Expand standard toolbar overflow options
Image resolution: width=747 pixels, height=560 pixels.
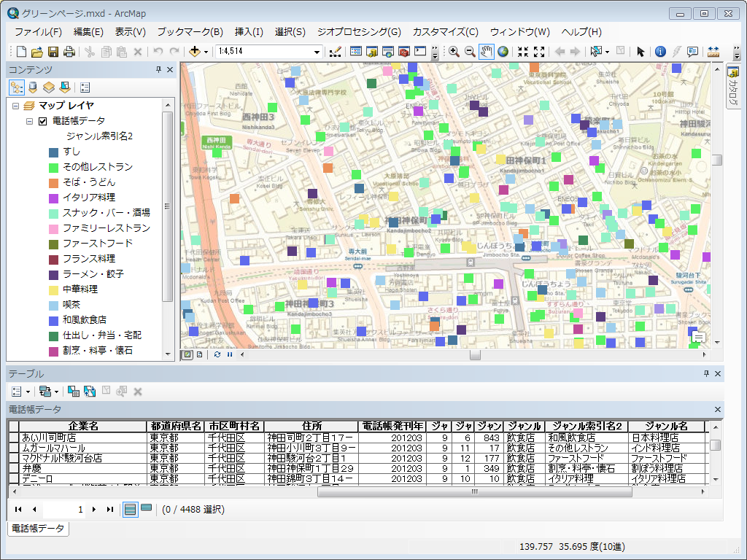click(x=435, y=52)
